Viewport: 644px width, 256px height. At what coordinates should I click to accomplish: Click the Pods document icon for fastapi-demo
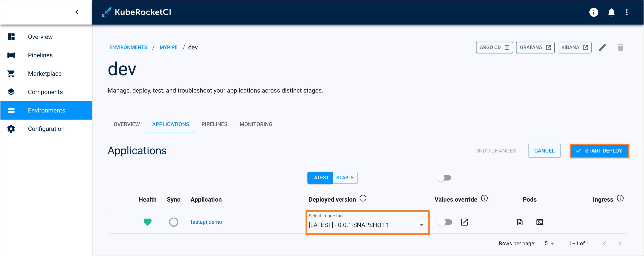[x=519, y=222]
